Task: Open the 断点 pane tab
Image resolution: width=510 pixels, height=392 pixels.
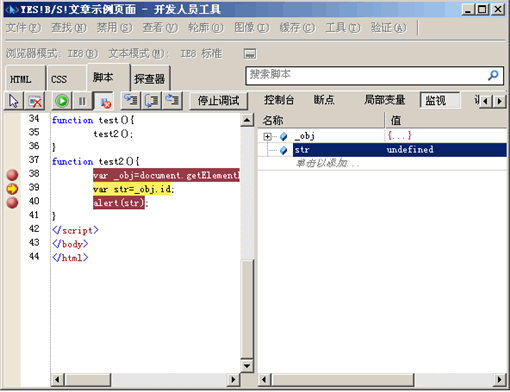Action: pyautogui.click(x=324, y=100)
